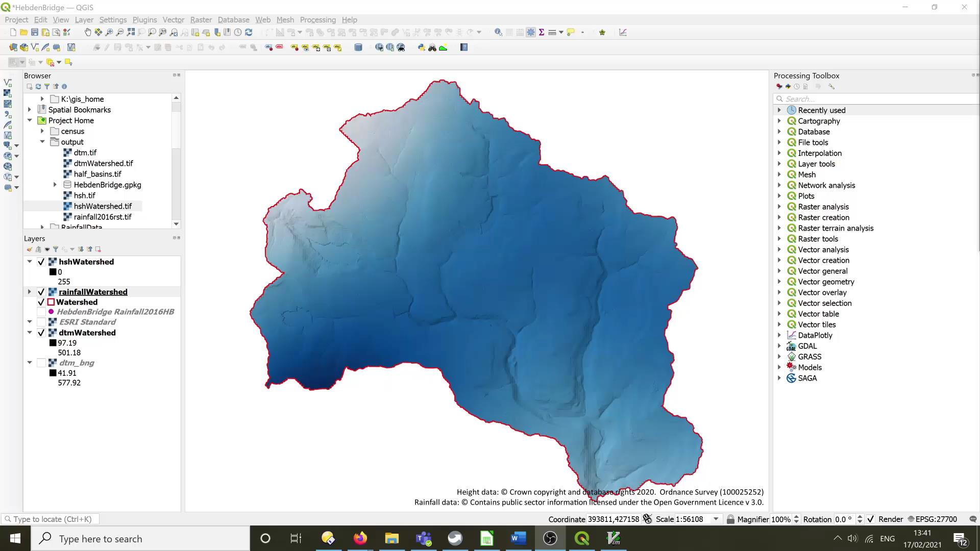980x551 pixels.
Task: Create a new spatial bookmark with star icon
Action: point(602,32)
